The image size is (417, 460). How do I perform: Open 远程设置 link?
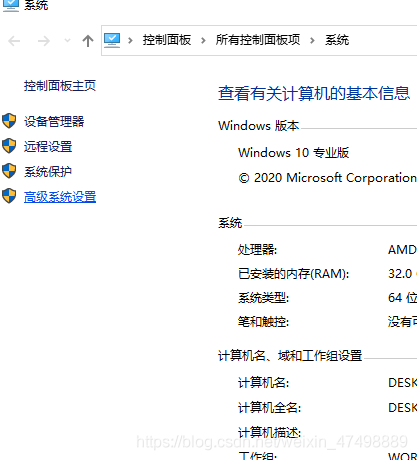click(48, 147)
